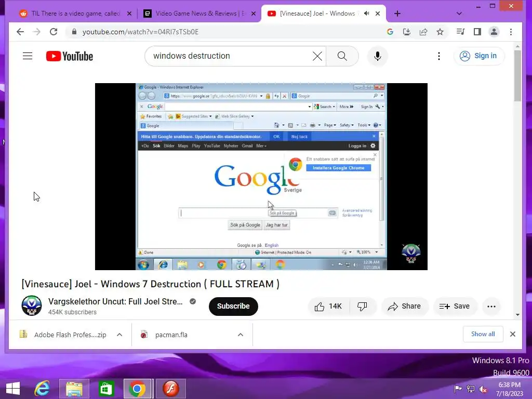Mute the tab via speaker icon
Screen dimensions: 532x399
(x=366, y=14)
